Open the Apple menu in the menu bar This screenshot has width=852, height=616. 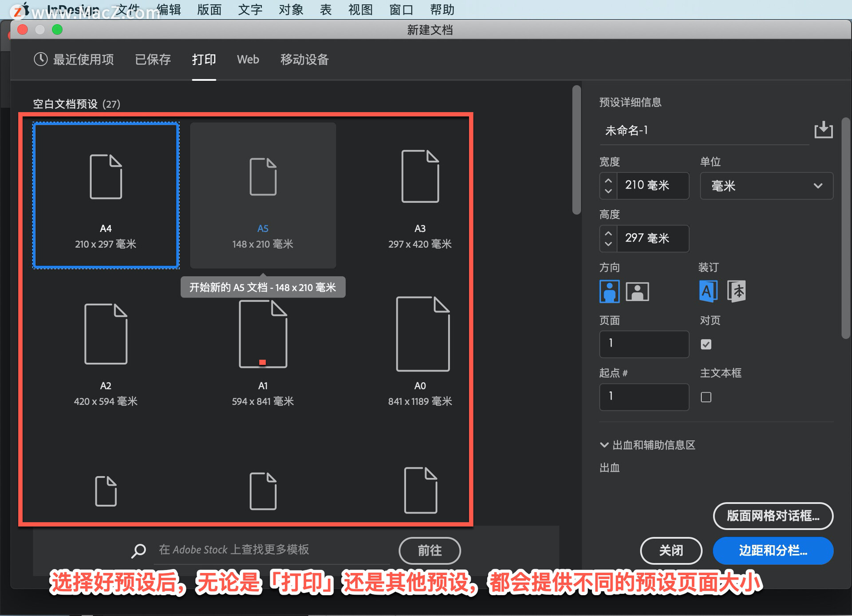coord(25,9)
